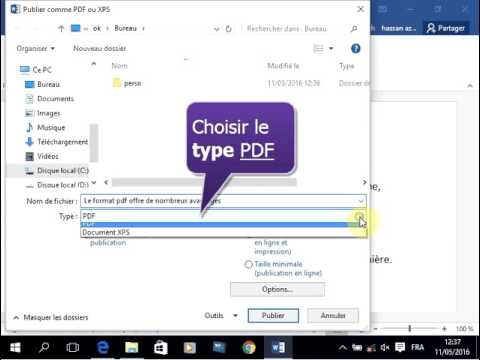Image resolution: width=480 pixels, height=360 pixels.
Task: Open the Outils dropdown
Action: (x=221, y=315)
